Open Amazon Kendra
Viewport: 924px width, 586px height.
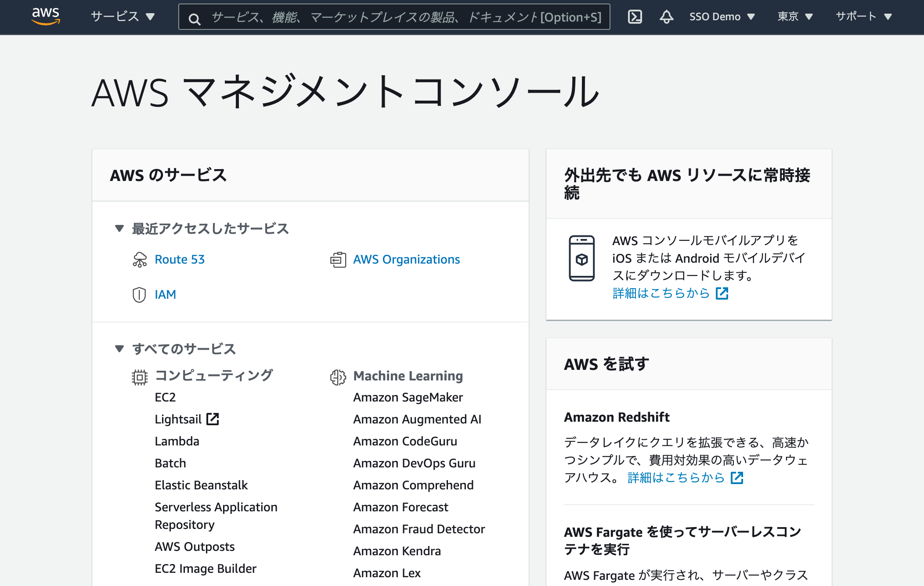[x=397, y=551]
